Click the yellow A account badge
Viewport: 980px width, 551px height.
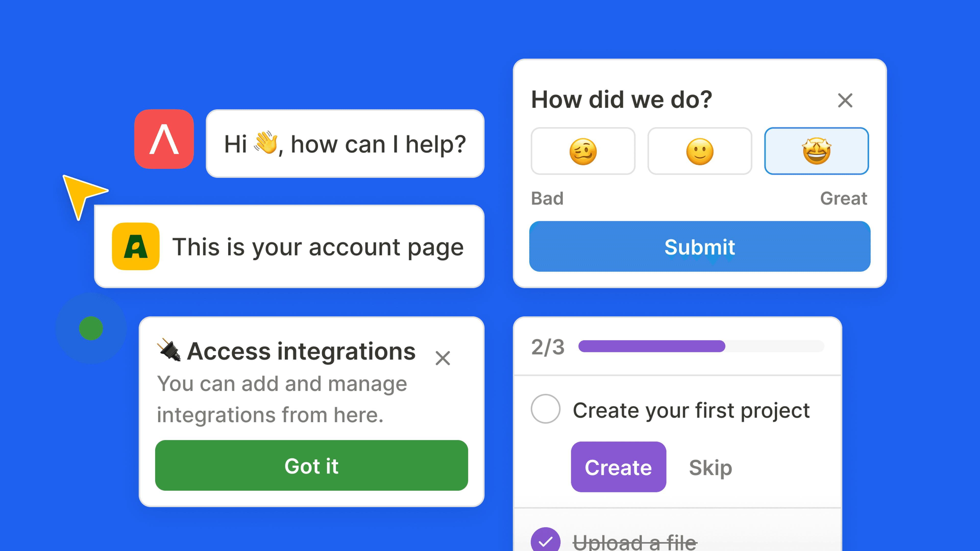136,246
